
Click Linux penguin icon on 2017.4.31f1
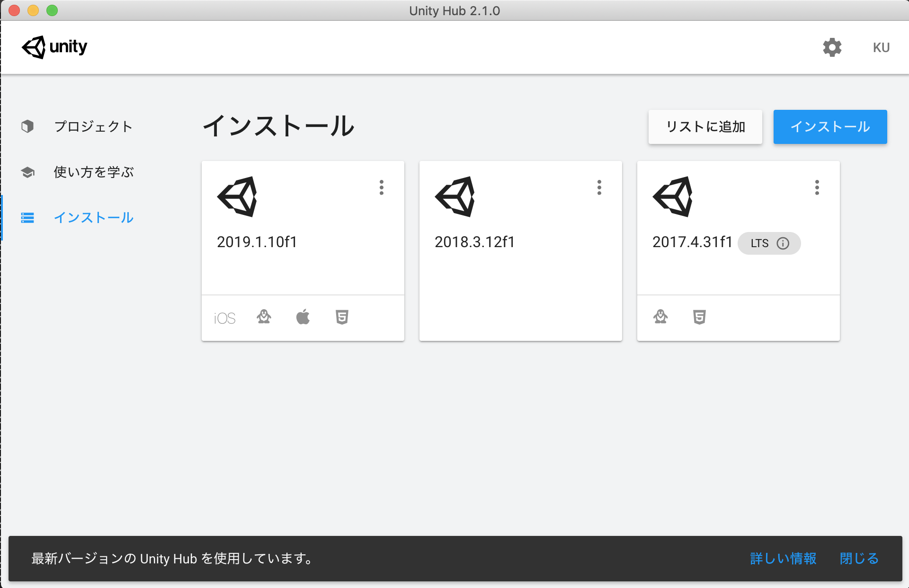[661, 317]
